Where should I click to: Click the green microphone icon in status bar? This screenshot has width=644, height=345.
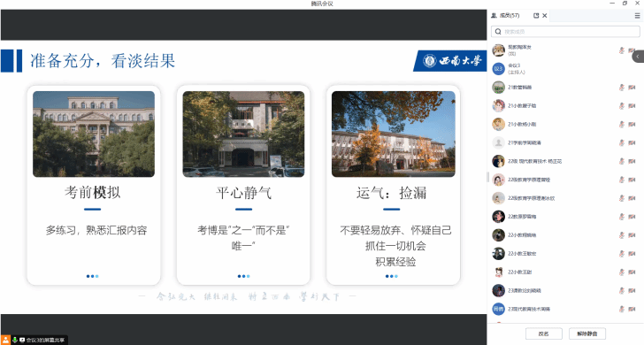(x=15, y=340)
